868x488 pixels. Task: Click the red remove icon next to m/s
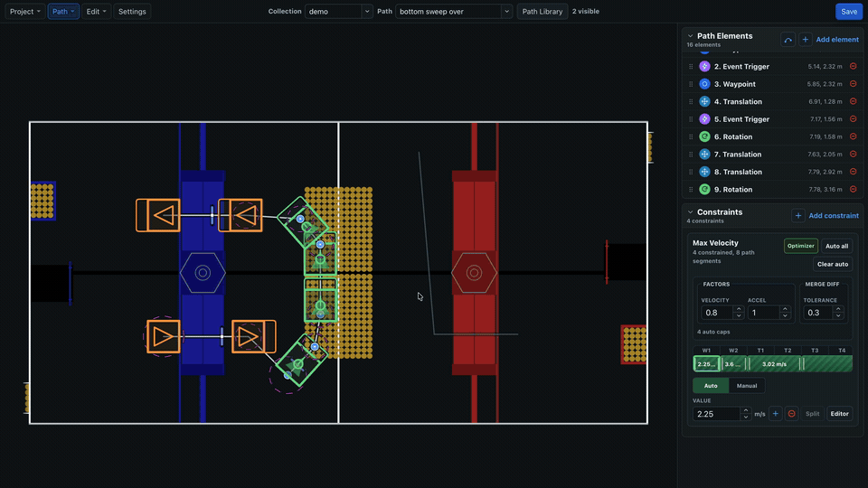(x=792, y=414)
